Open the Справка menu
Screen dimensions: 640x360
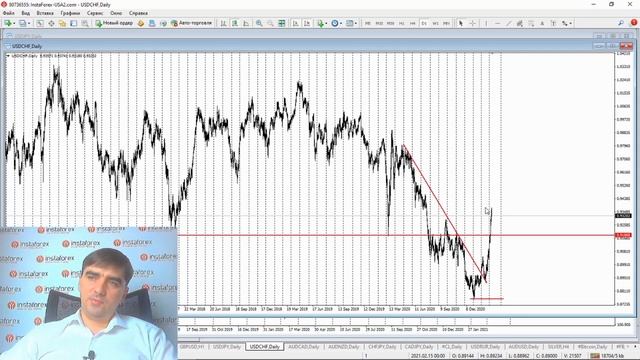138,13
